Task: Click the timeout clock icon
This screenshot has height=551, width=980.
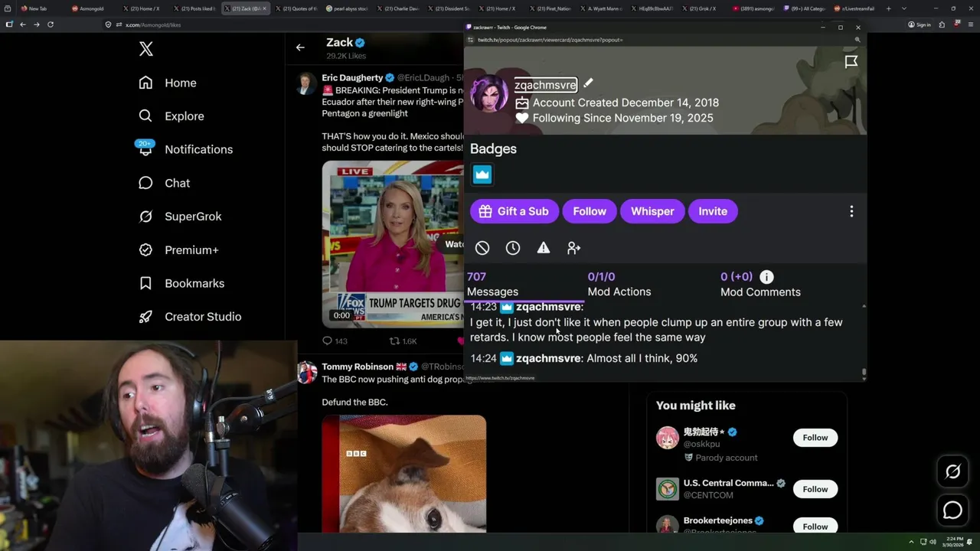Action: click(513, 248)
